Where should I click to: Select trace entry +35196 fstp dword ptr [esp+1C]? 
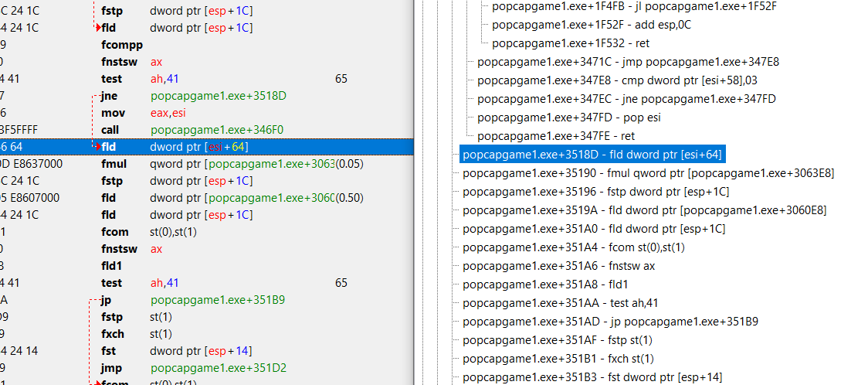[595, 192]
